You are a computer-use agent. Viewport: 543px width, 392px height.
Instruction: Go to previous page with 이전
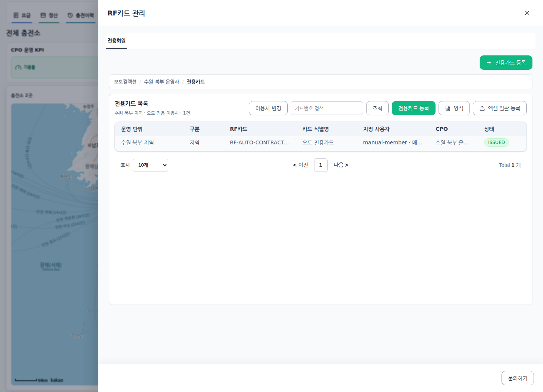301,165
